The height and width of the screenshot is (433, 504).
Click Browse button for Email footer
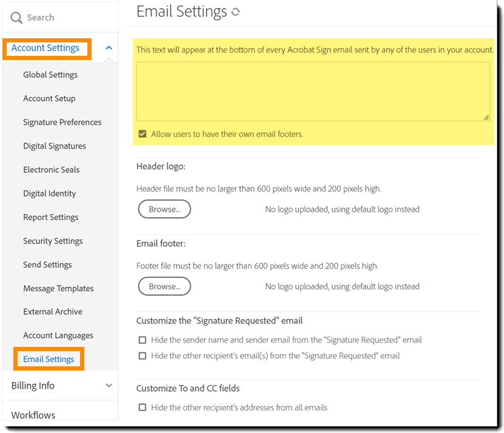[164, 286]
